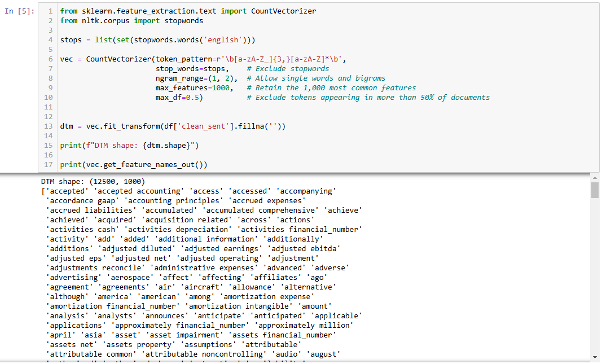Click the 'alternative' output feature

pos(308,287)
